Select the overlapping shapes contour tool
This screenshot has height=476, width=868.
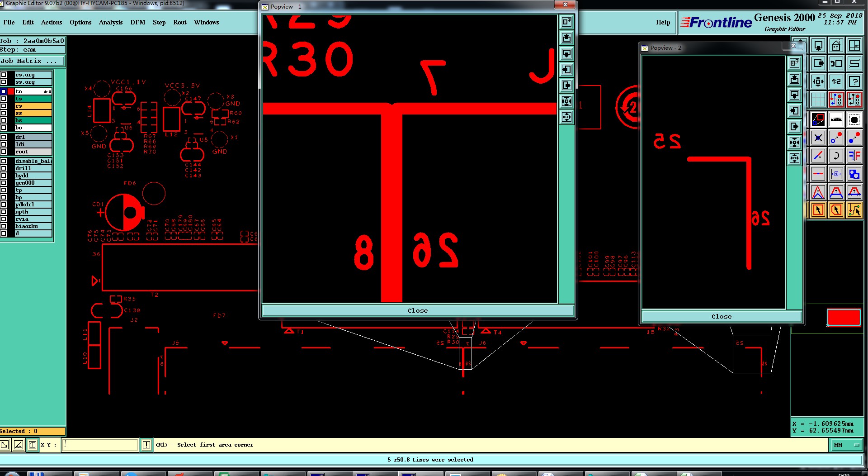point(854,174)
